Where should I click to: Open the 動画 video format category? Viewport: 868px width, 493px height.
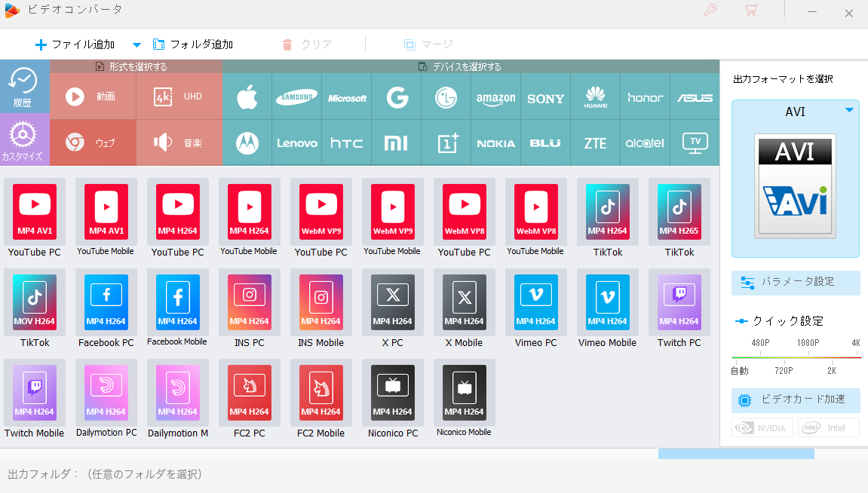click(x=93, y=96)
